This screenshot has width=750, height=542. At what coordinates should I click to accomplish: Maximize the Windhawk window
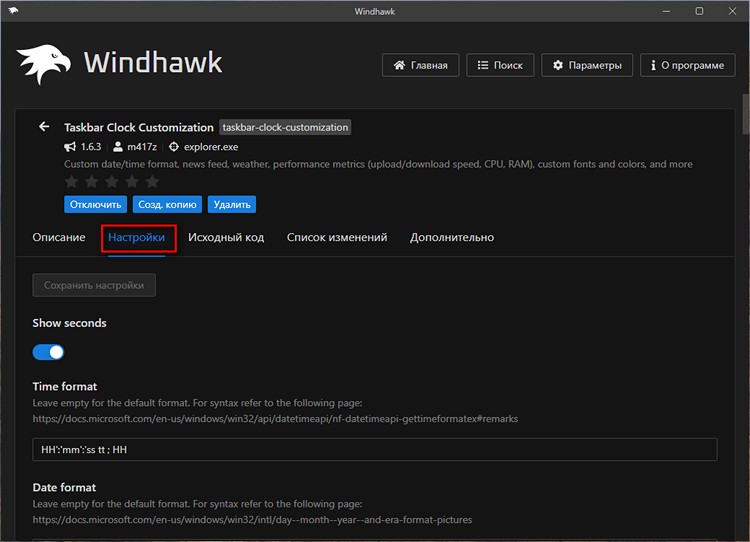tap(699, 11)
